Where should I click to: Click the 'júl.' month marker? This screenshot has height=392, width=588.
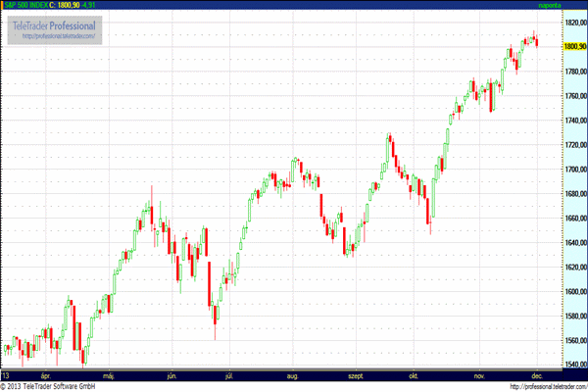[x=229, y=376]
